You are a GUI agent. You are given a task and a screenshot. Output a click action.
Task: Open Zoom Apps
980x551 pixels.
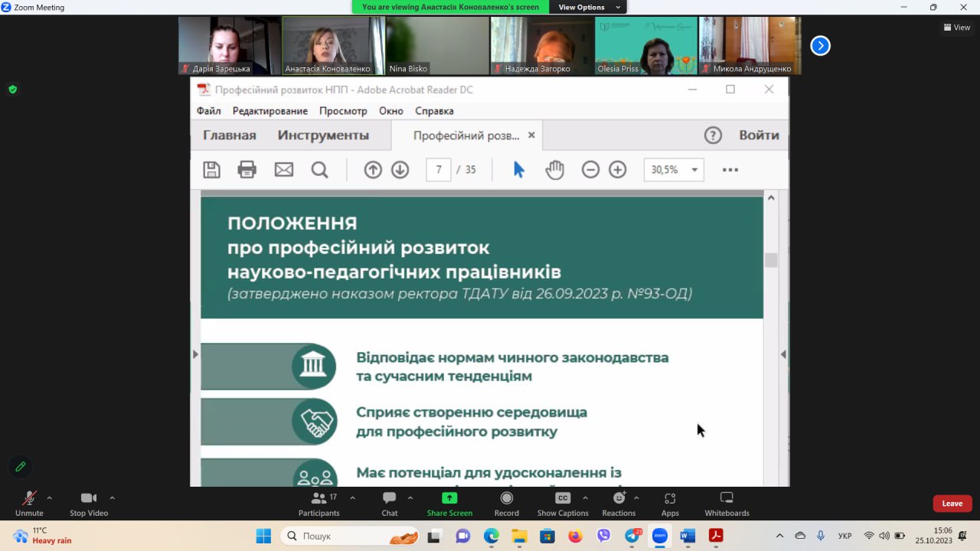tap(670, 504)
